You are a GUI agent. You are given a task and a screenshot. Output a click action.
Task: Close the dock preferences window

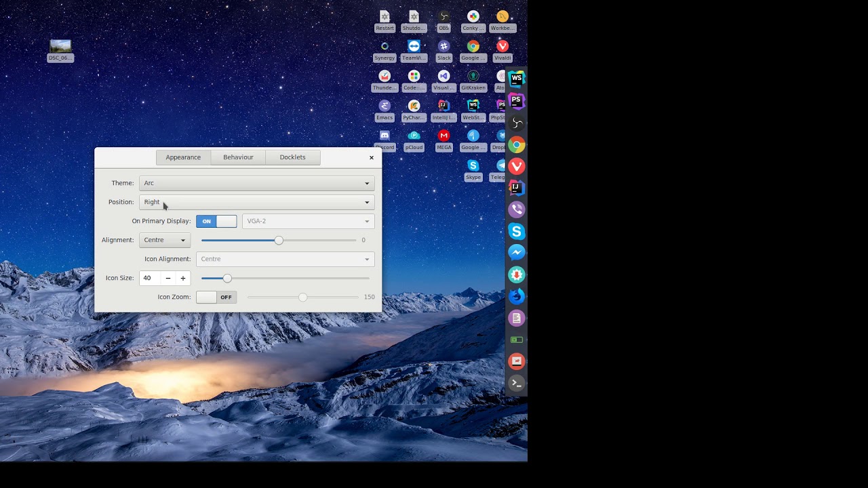point(372,157)
